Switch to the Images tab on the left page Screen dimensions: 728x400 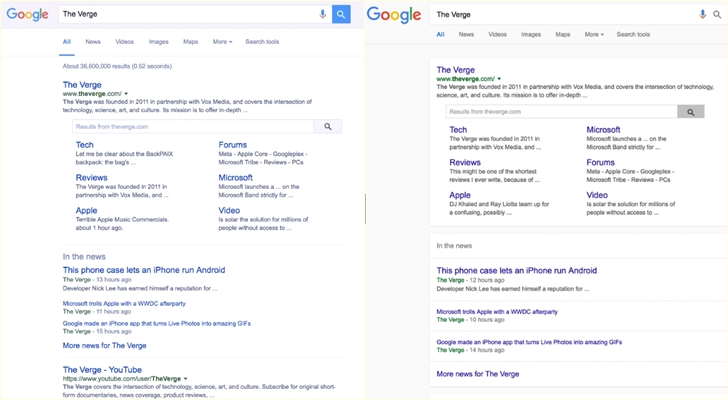[158, 42]
